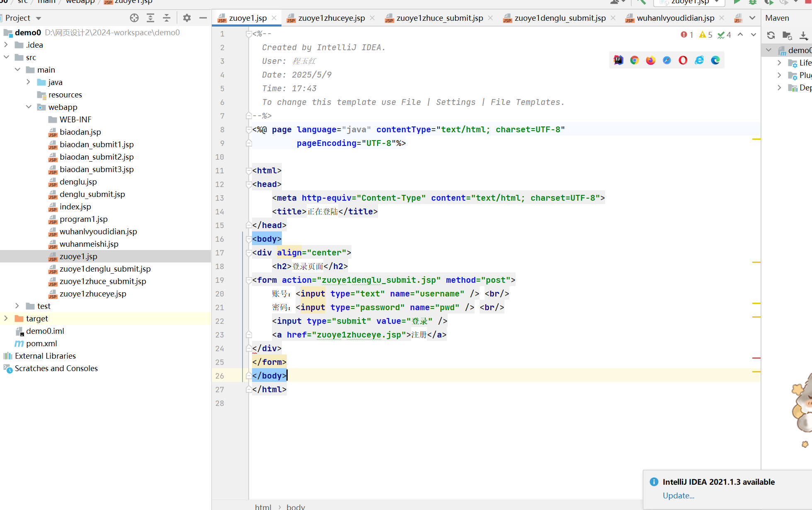Download Maven sources and documentation
Viewport: 812px width, 510px height.
click(x=803, y=35)
